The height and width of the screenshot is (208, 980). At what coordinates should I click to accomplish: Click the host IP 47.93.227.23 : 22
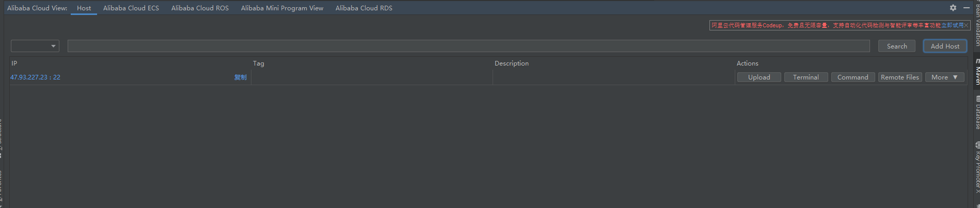click(x=35, y=77)
